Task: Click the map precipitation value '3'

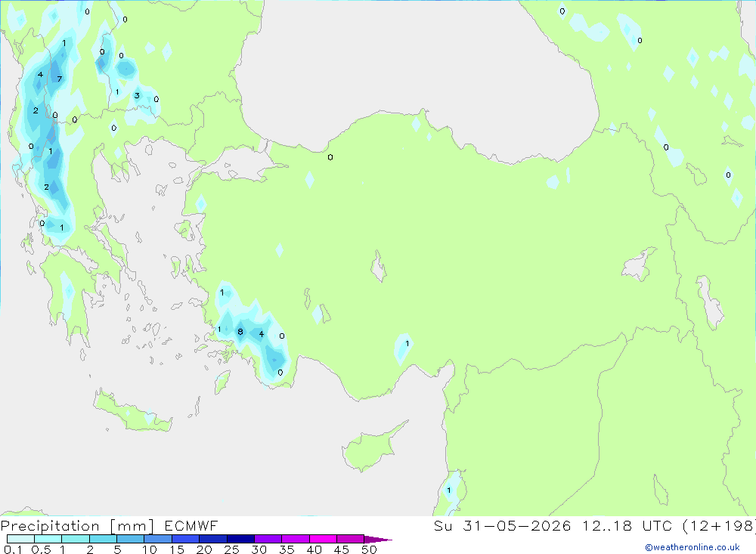Action: pos(137,95)
